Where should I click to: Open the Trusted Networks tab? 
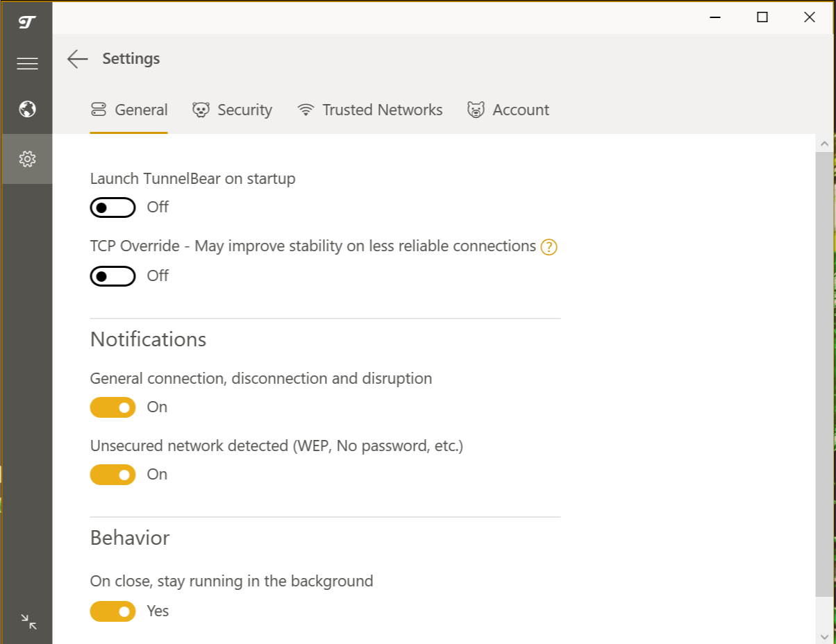click(369, 110)
